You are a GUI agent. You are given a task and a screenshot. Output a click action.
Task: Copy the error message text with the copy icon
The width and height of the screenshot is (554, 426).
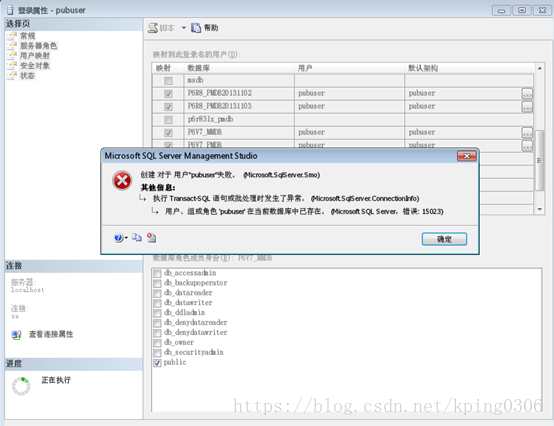tap(137, 238)
